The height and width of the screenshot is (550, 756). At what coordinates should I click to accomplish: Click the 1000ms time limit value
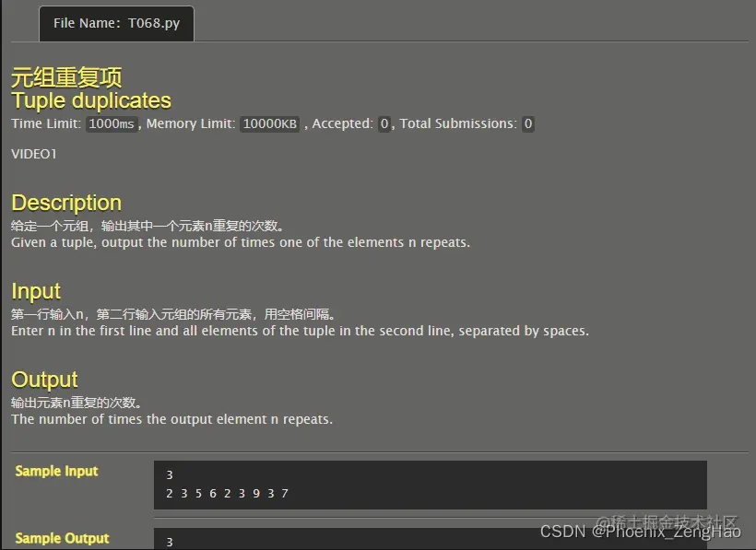[112, 123]
